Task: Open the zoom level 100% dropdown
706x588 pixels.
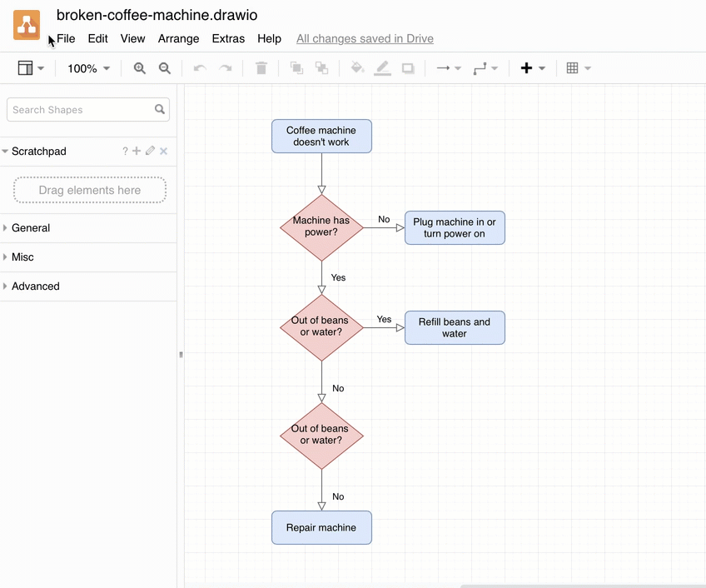Action: (87, 68)
